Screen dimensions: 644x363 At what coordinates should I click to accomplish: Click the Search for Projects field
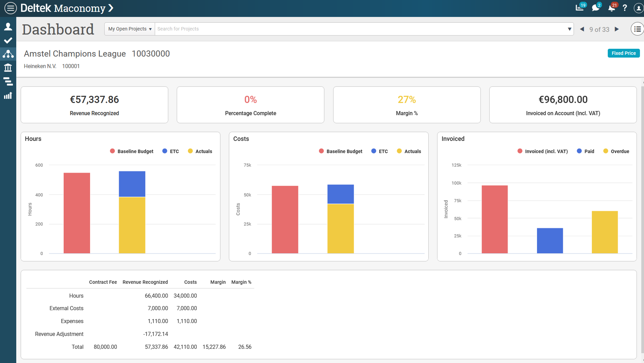pos(361,29)
